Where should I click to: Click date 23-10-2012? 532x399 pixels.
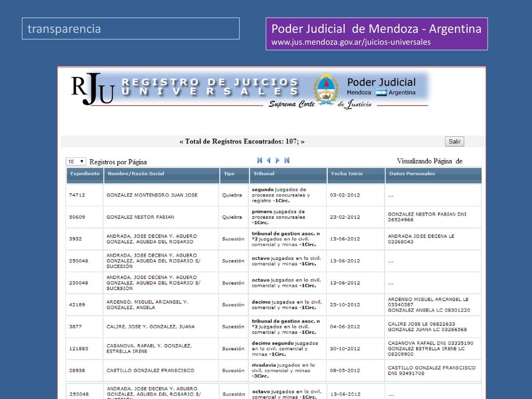pos(345,304)
